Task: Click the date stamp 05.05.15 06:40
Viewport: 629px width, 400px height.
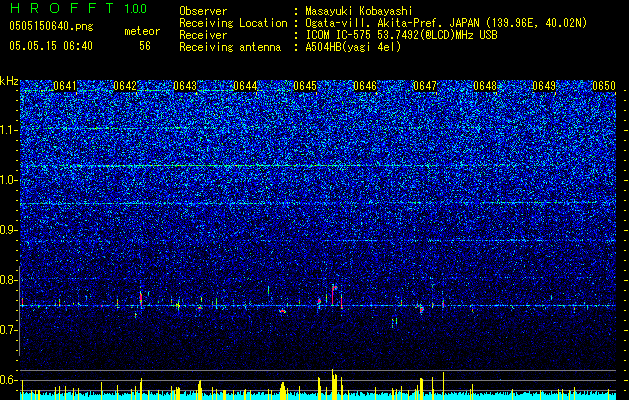Action: point(51,46)
